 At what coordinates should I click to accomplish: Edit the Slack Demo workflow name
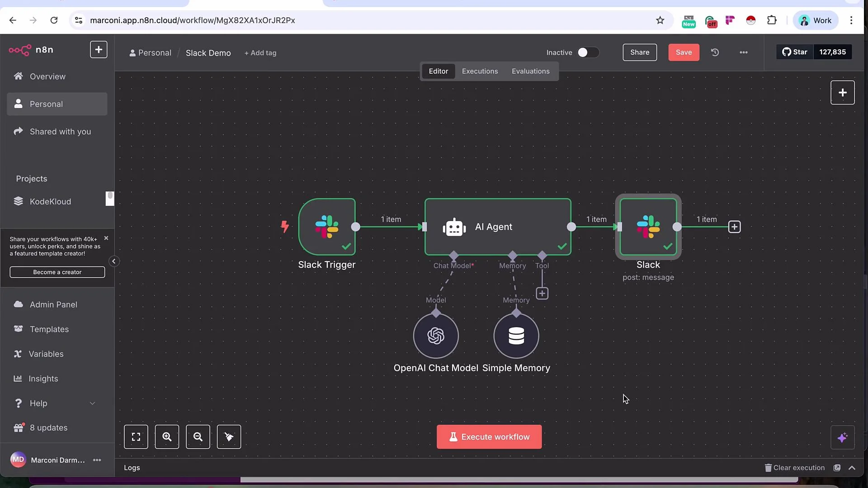[208, 53]
